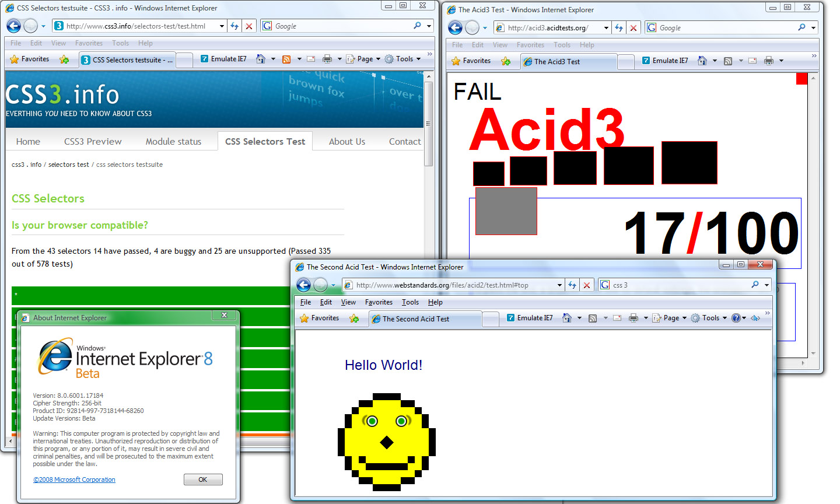Screen dimensions: 840x504
Task: Open Help menu in Second Acid Test window
Action: 435,302
